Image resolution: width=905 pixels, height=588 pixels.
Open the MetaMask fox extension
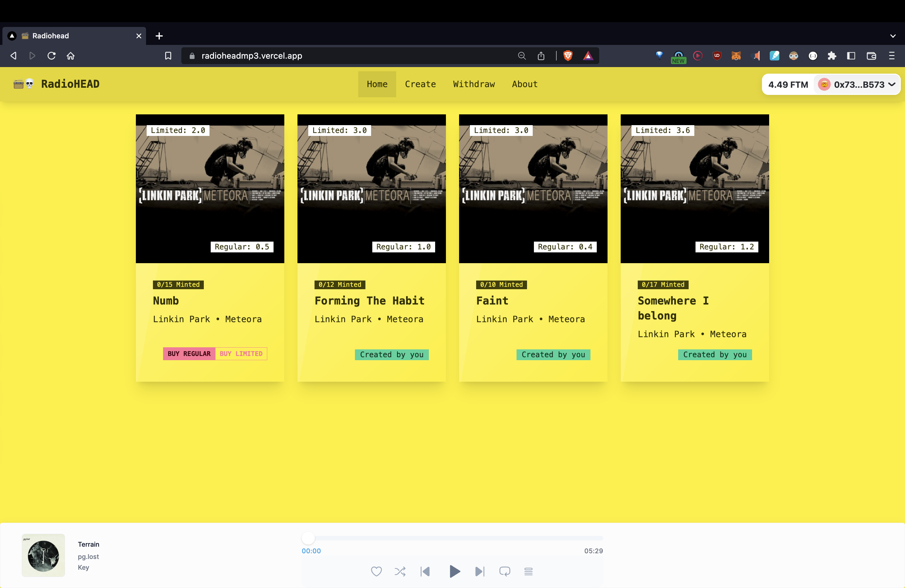pos(736,56)
